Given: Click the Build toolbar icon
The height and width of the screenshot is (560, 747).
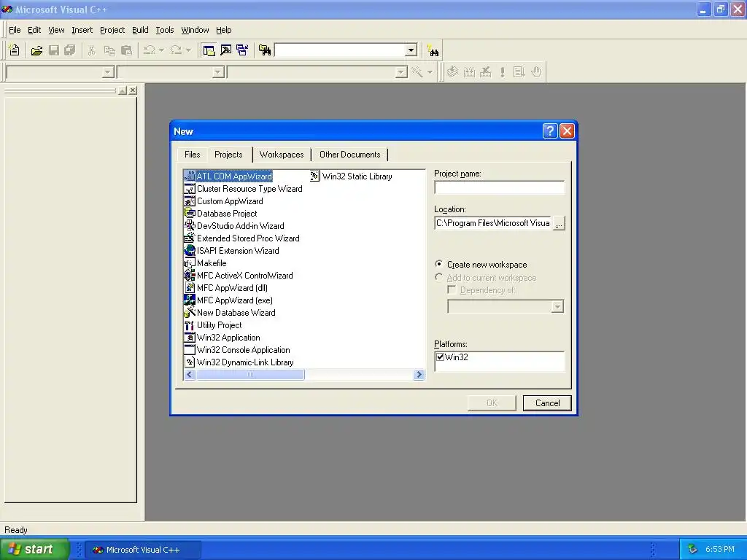Looking at the screenshot, I should click(x=469, y=72).
